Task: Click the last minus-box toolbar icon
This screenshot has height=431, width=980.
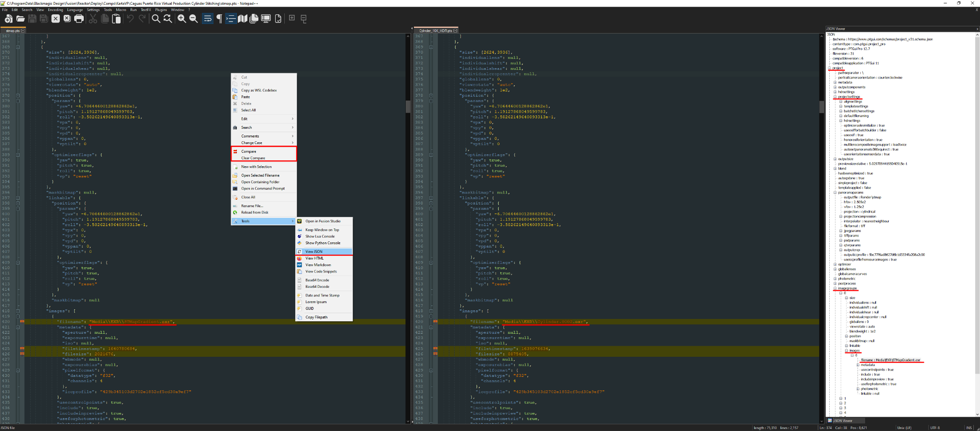Action: (303, 19)
